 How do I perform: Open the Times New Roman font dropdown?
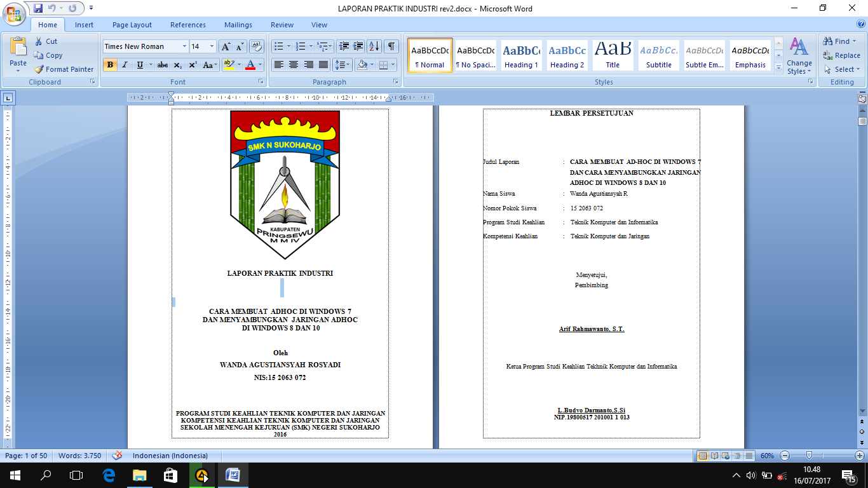point(184,46)
